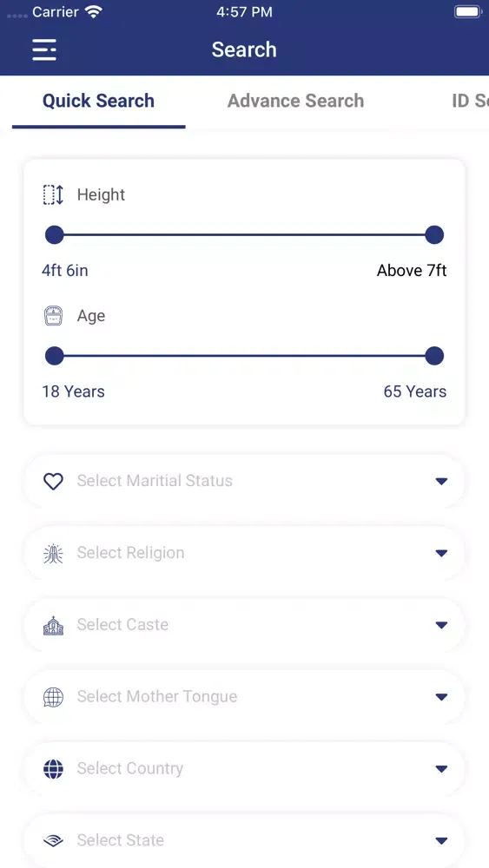Expand the Select Religion dropdown arrow

click(x=441, y=553)
